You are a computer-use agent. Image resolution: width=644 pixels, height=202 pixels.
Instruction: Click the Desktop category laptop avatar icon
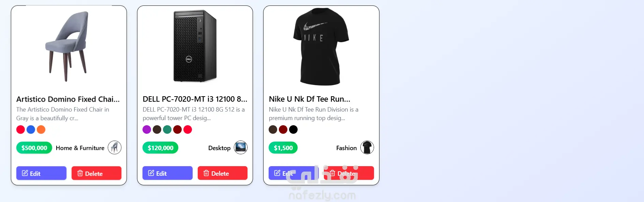click(x=241, y=147)
